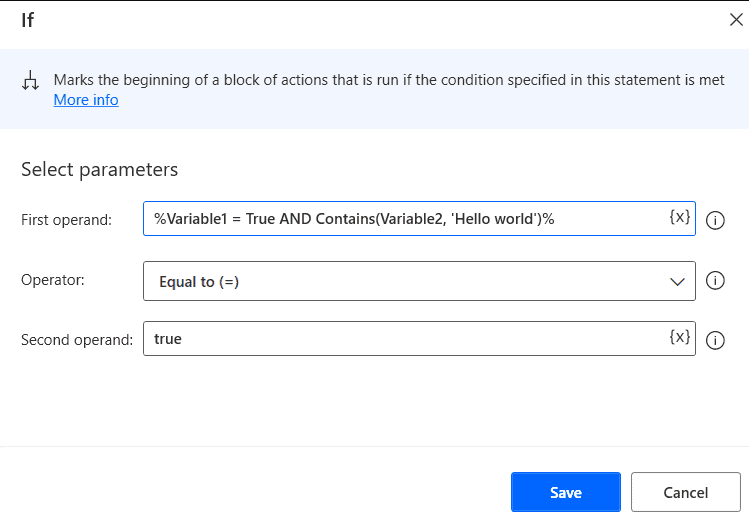This screenshot has height=521, width=749.
Task: Click the If action icon in banner
Action: tap(30, 81)
